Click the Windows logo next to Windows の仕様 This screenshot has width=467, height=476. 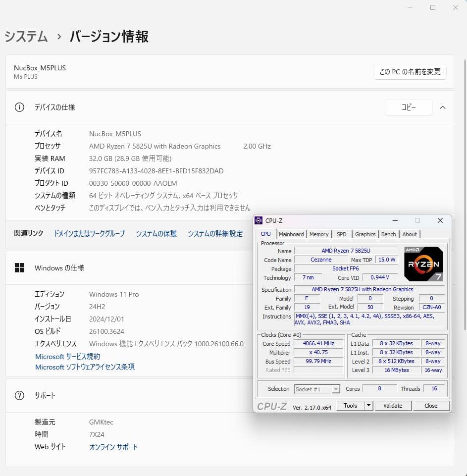(19, 267)
